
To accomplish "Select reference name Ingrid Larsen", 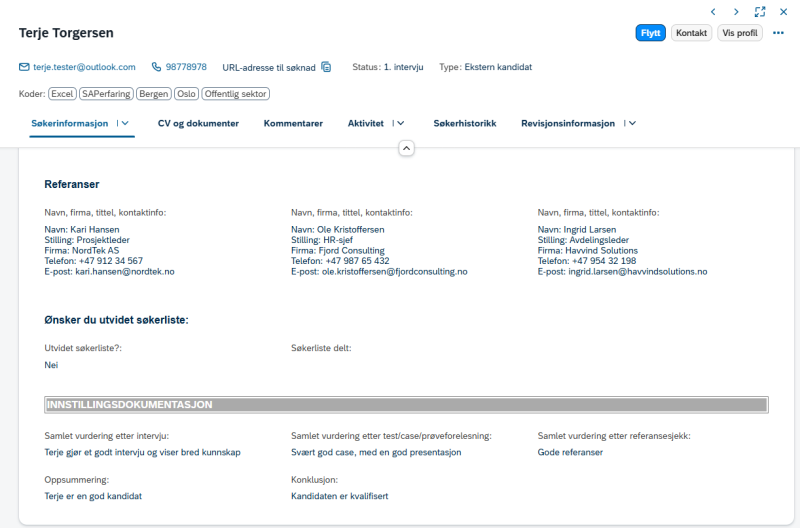I will 590,230.
